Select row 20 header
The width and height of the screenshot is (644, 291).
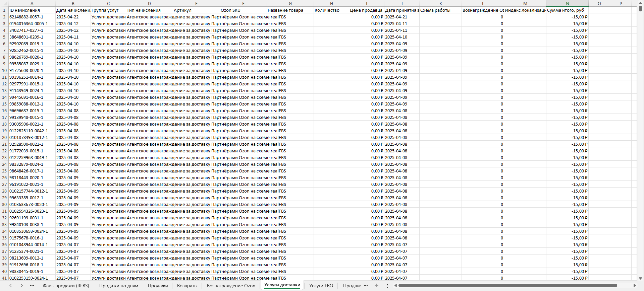pyautogui.click(x=4, y=137)
